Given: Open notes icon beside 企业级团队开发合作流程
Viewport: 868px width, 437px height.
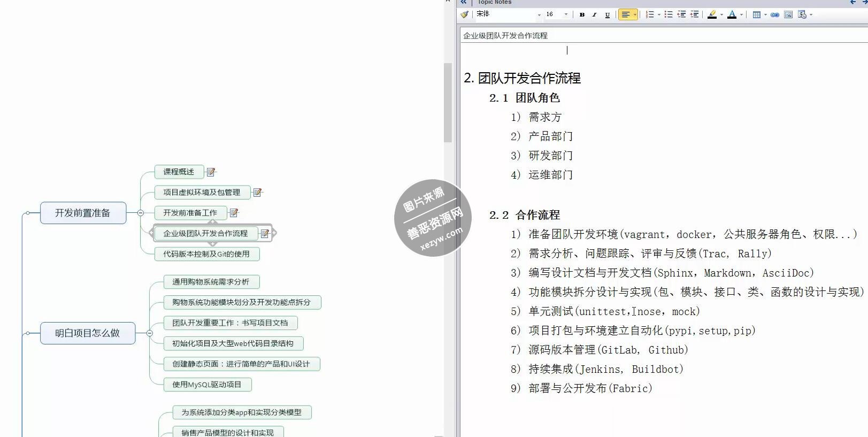Looking at the screenshot, I should pos(265,234).
